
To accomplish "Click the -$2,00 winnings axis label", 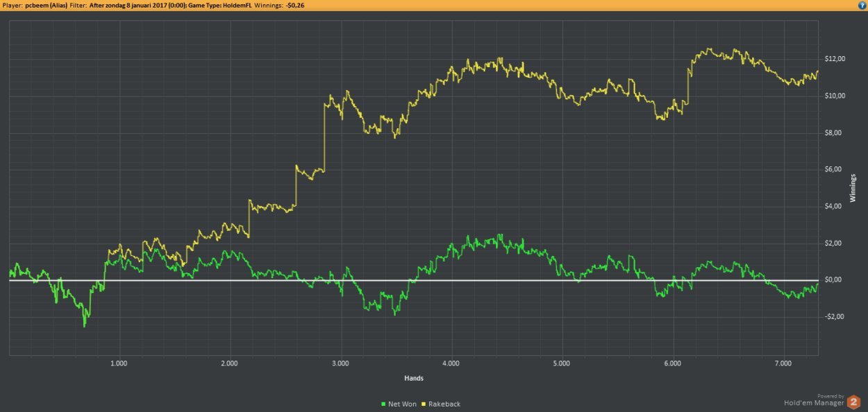I will [833, 317].
